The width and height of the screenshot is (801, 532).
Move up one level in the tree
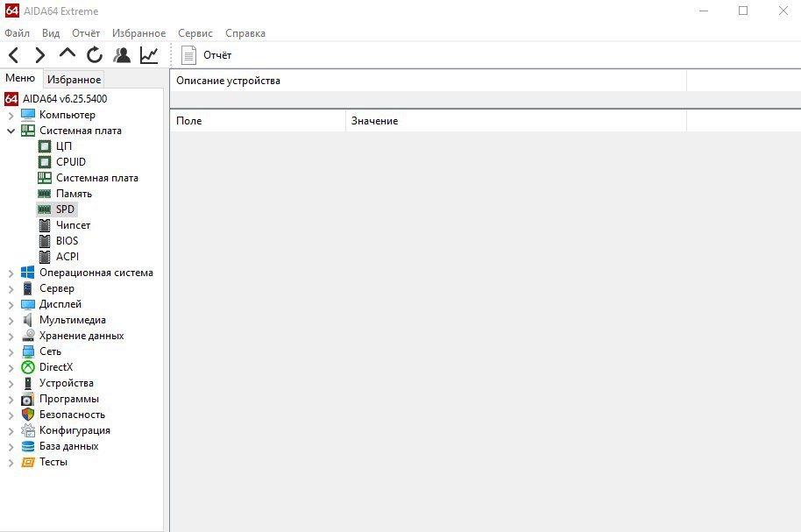click(x=67, y=53)
